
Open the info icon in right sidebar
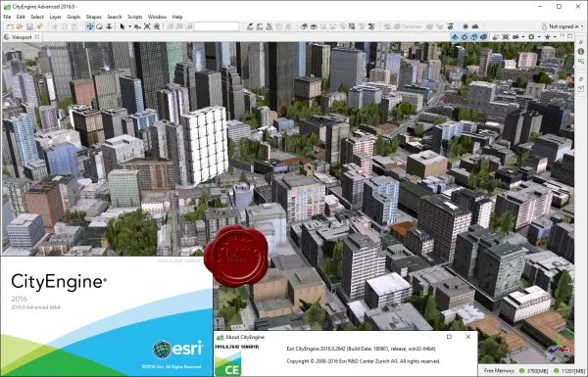pos(581,51)
